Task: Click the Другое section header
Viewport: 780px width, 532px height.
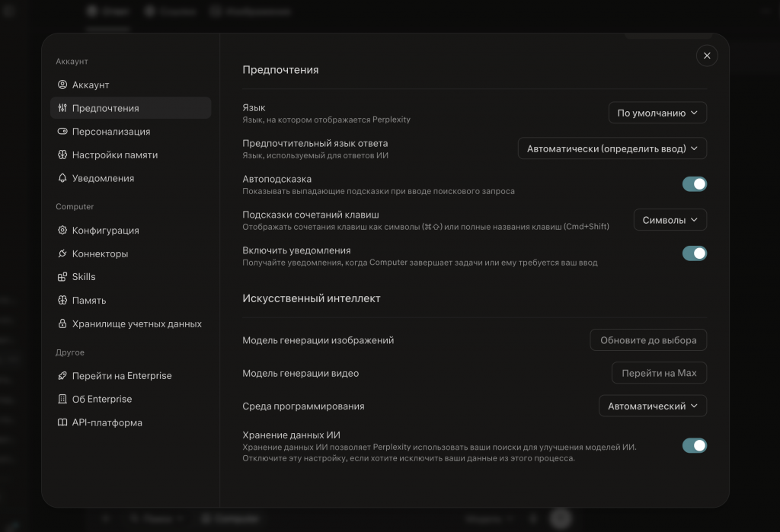Action: [x=70, y=352]
